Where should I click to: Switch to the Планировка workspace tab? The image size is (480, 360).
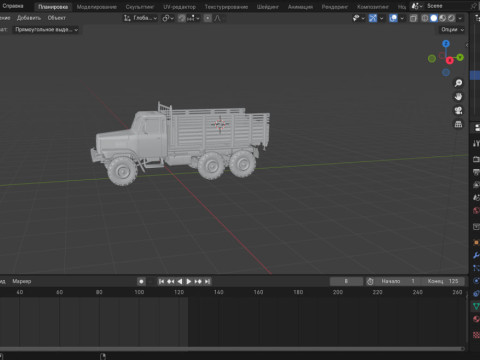click(x=53, y=7)
